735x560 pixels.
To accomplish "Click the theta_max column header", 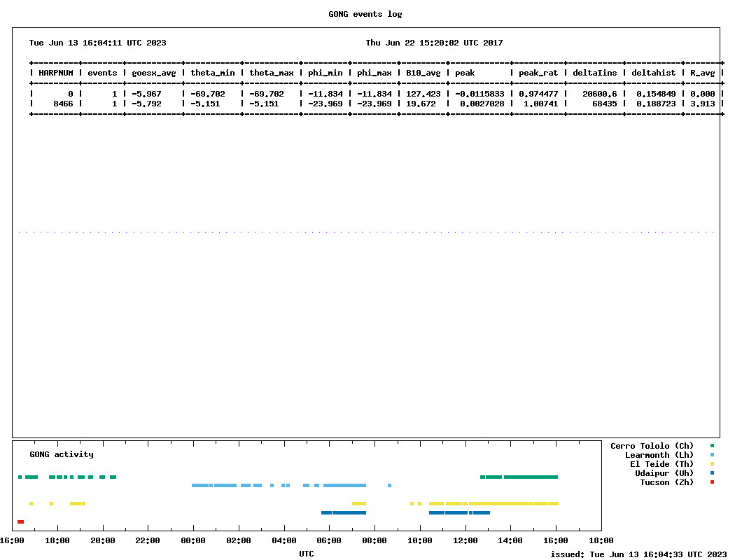I will pyautogui.click(x=272, y=73).
